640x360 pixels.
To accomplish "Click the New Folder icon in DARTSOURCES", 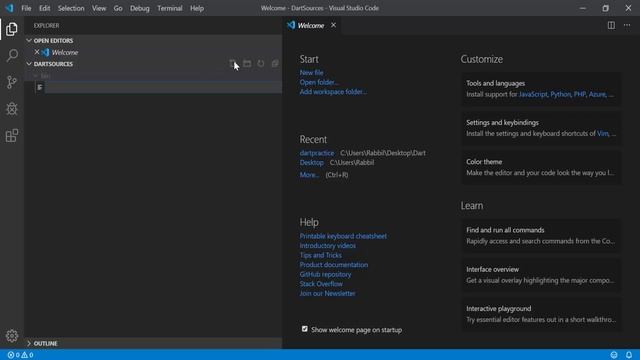I will coord(247,64).
